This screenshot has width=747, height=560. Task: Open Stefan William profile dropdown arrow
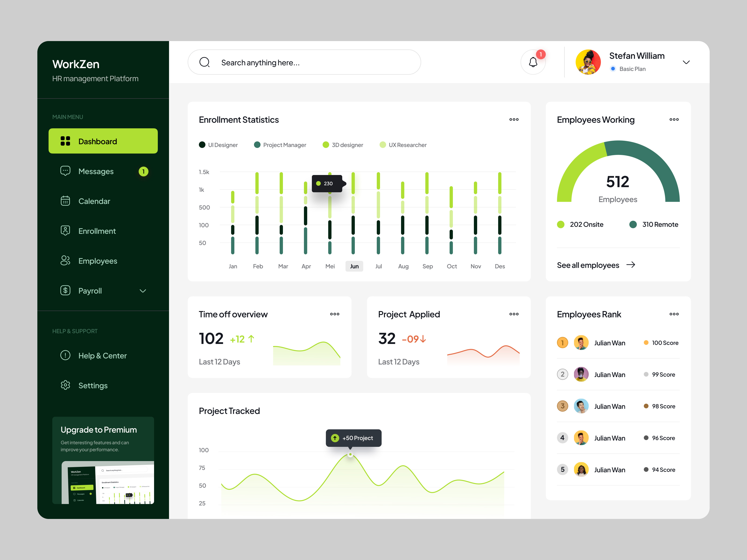coord(686,62)
